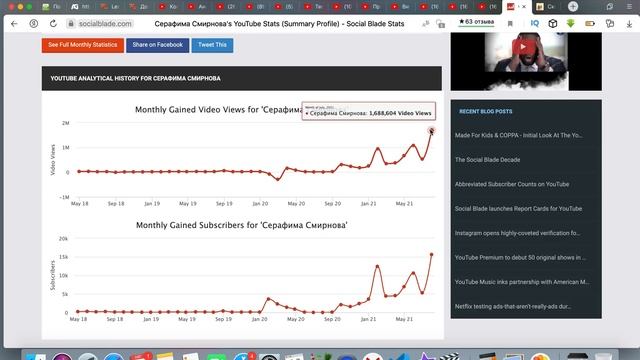
Task: Click 'Monthly Gained Video Views' chart title
Action: pyautogui.click(x=218, y=110)
